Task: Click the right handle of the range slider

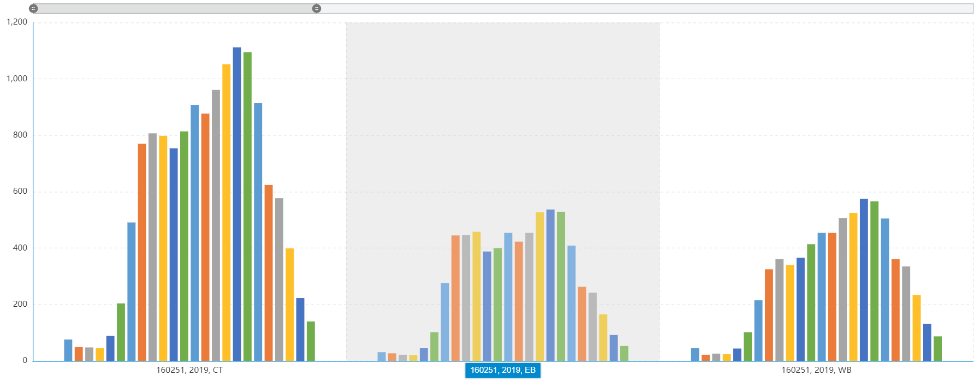Action: [x=317, y=9]
